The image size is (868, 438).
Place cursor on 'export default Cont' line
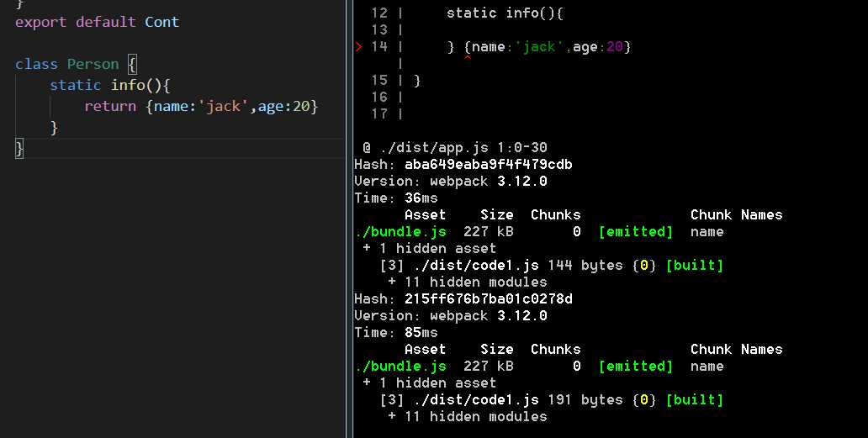[97, 22]
